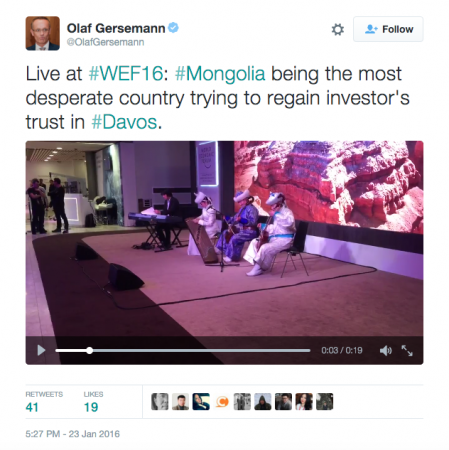Open the #WEF16 hashtag
449x450 pixels.
tap(126, 74)
